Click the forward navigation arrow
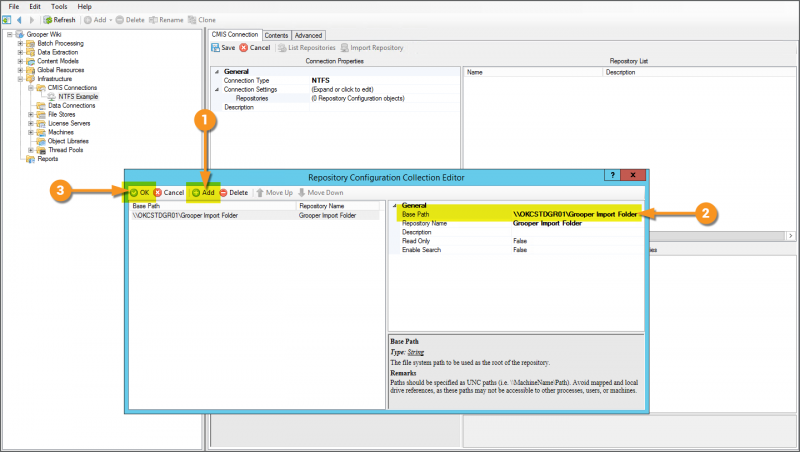This screenshot has height=452, width=800. 32,20
